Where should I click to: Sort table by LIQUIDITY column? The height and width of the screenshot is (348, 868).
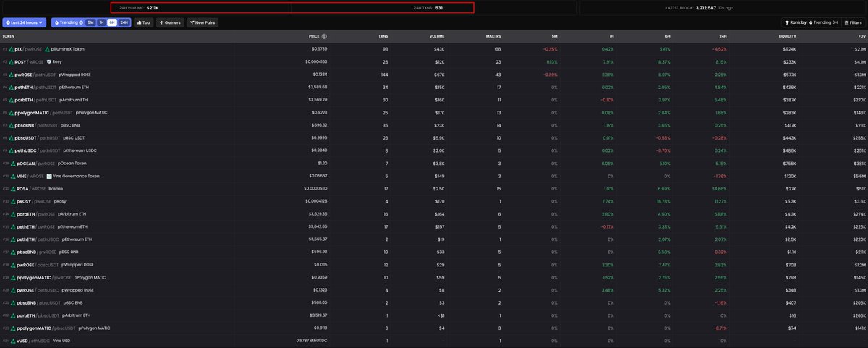(x=786, y=35)
